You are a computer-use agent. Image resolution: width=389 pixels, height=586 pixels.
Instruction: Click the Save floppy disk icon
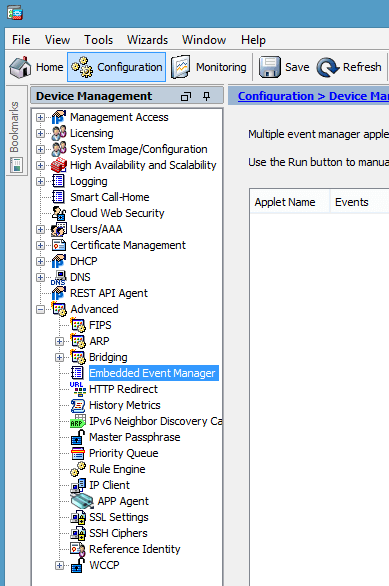269,67
